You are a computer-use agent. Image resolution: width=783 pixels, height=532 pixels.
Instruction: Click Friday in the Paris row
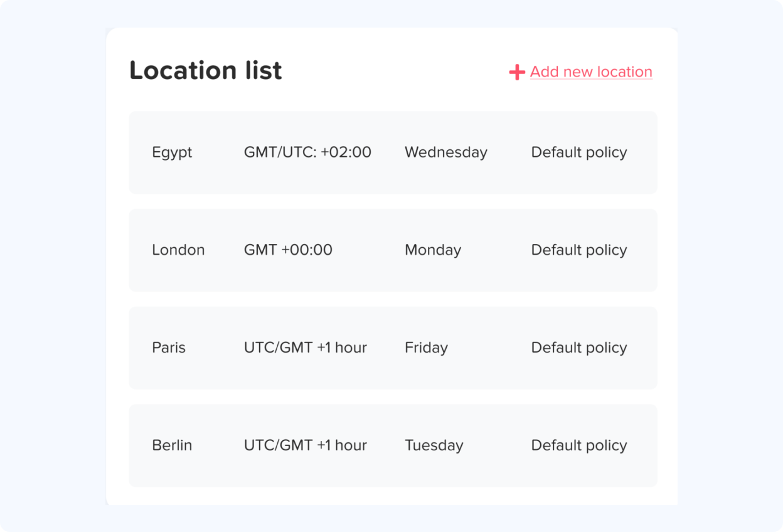(x=426, y=348)
